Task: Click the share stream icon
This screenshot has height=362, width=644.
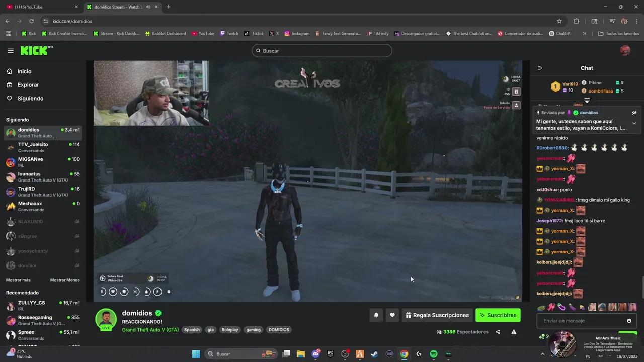Action: click(x=498, y=332)
